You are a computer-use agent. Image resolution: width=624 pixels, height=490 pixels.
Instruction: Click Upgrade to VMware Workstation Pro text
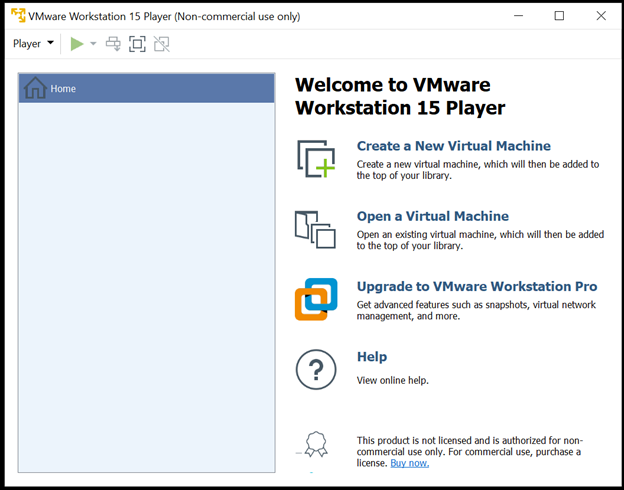tap(477, 286)
